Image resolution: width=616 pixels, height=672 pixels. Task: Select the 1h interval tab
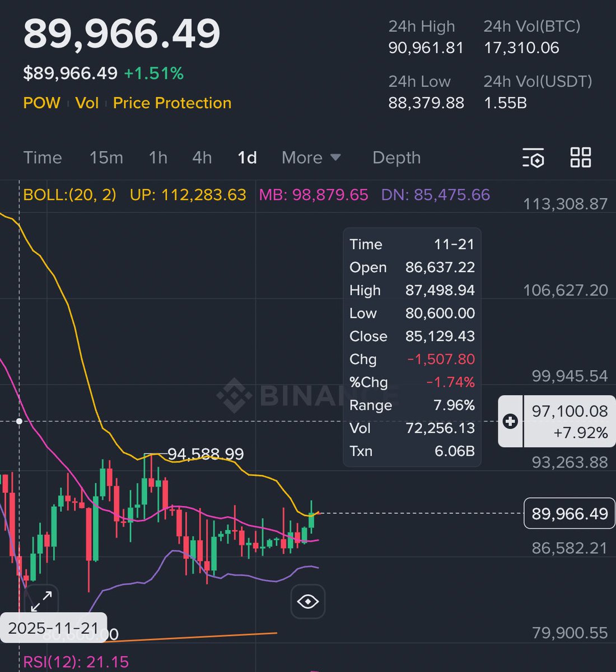(158, 157)
